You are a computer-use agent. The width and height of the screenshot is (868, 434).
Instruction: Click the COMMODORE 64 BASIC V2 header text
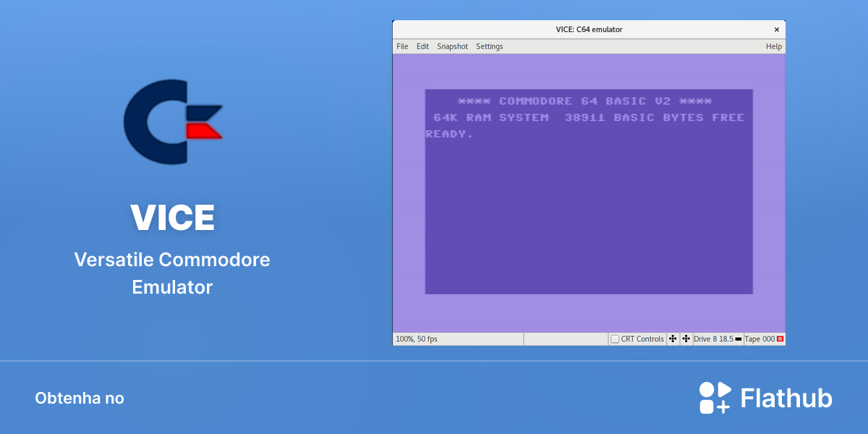(585, 101)
